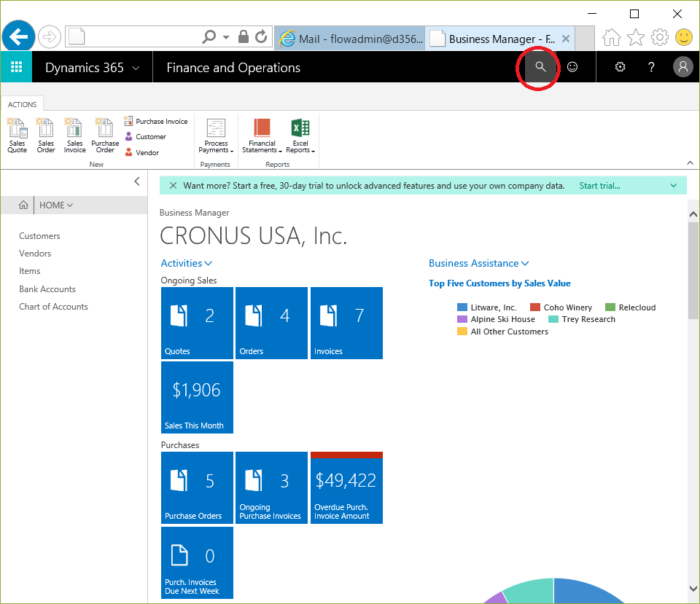The height and width of the screenshot is (604, 700).
Task: Open browser favorites star
Action: click(x=635, y=37)
